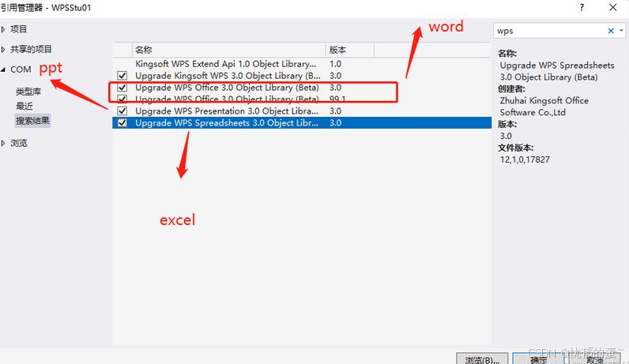Uncheck Upgrade WPS Spreadsheets 3.0 checkbox
This screenshot has width=629, height=364.
(x=122, y=122)
